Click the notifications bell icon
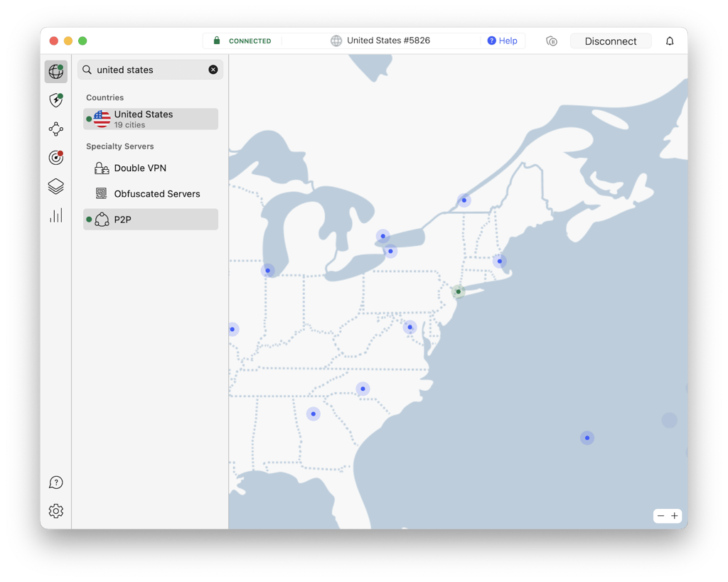 click(670, 41)
